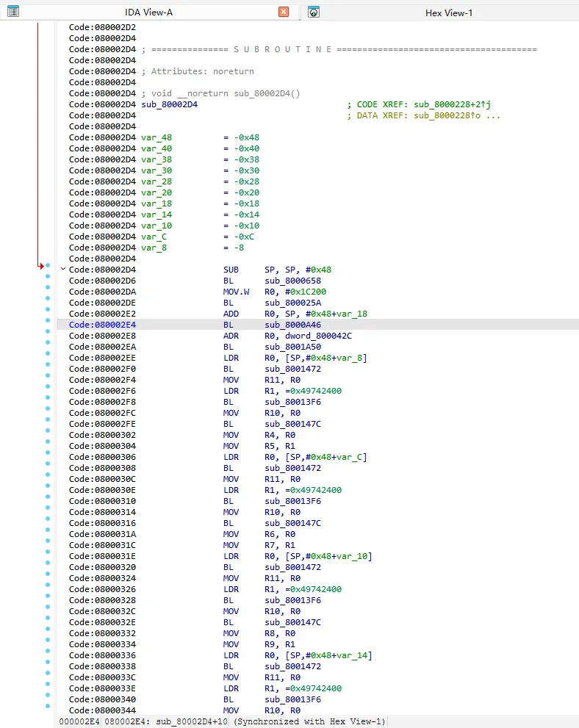
Task: Follow sub_8001A50 call target
Action: pos(292,347)
